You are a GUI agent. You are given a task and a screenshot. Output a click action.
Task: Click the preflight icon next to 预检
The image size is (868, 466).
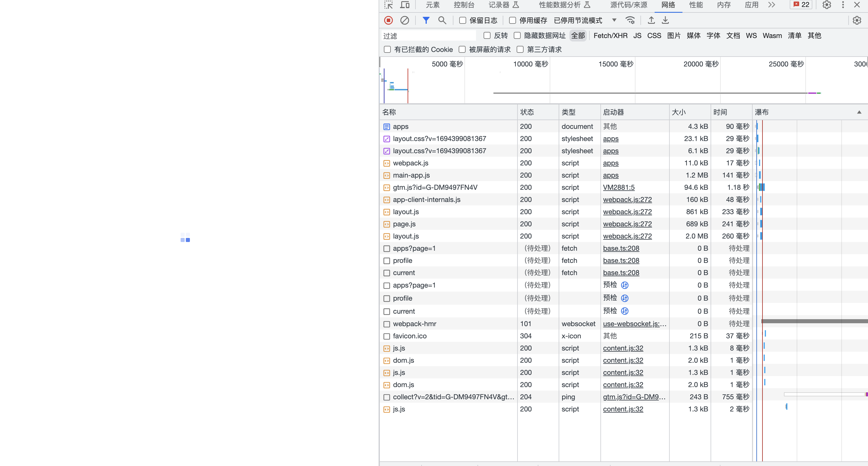(625, 285)
